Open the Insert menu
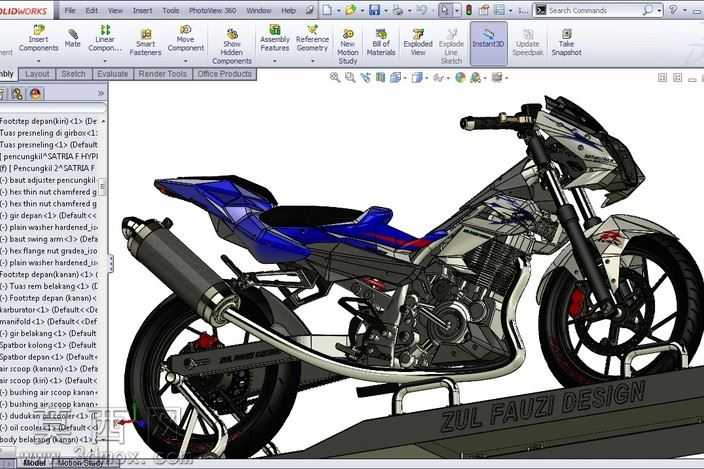The width and height of the screenshot is (704, 469). [x=142, y=10]
